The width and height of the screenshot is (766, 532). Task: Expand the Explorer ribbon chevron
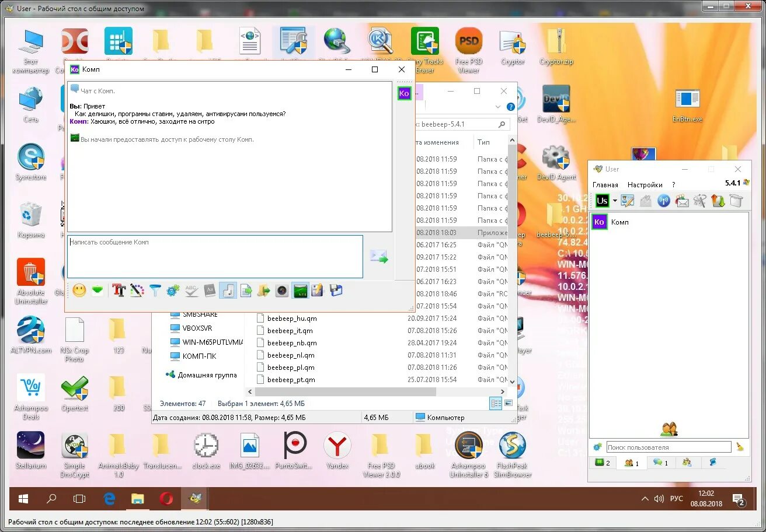point(498,107)
